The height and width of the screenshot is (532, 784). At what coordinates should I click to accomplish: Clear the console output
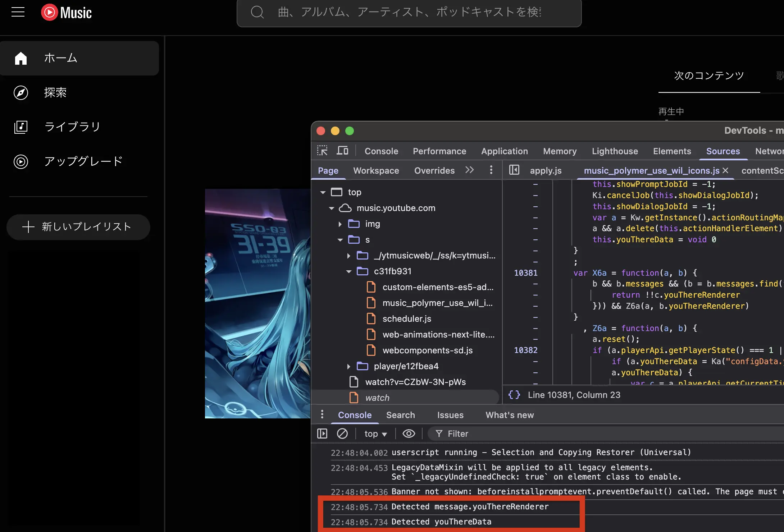342,434
